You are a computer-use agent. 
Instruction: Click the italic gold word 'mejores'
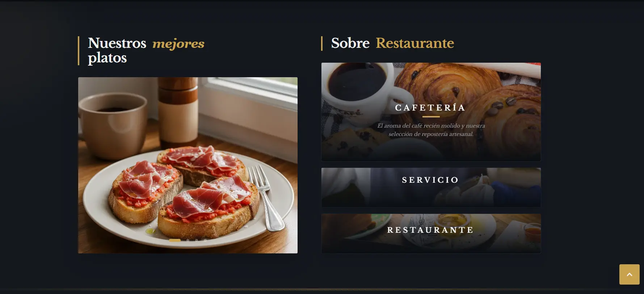pyautogui.click(x=178, y=44)
